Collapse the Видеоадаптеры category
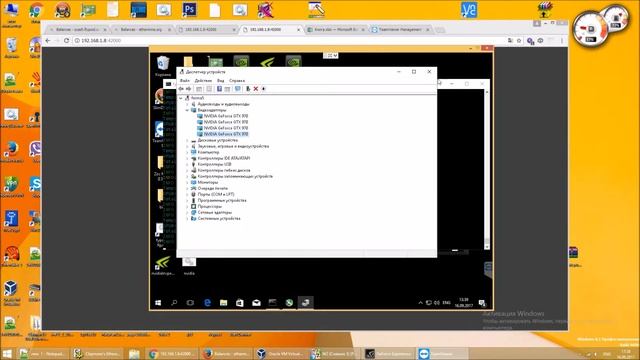The image size is (640, 360). 187,110
